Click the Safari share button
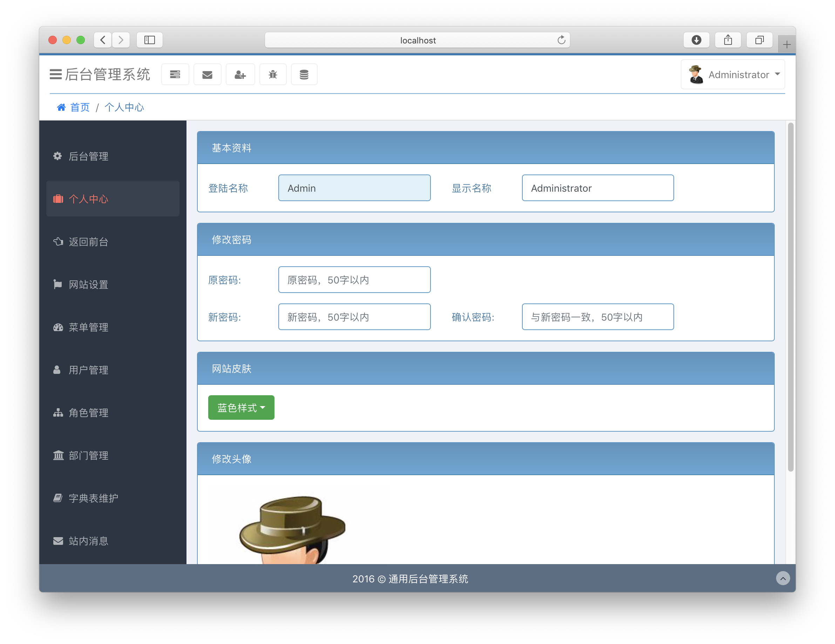Screen dimensions: 835x644 click(x=728, y=40)
